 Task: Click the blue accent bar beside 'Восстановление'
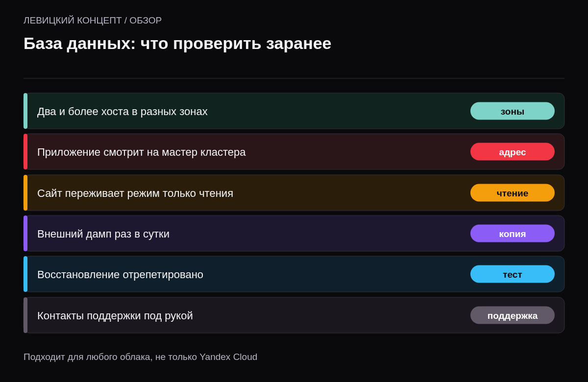(x=25, y=274)
